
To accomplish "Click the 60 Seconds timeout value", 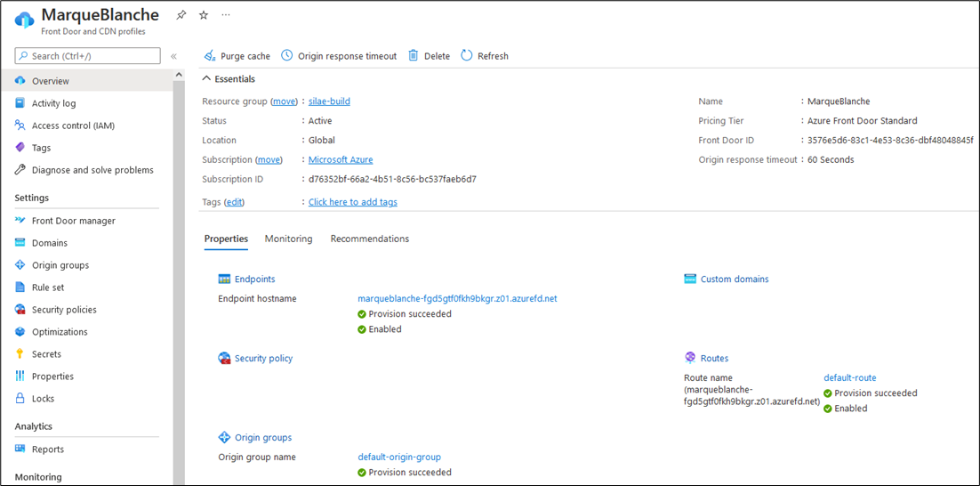I will [831, 159].
